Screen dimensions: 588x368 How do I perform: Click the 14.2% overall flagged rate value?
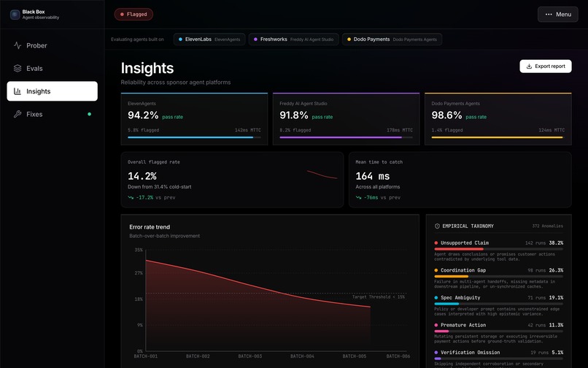[142, 176]
